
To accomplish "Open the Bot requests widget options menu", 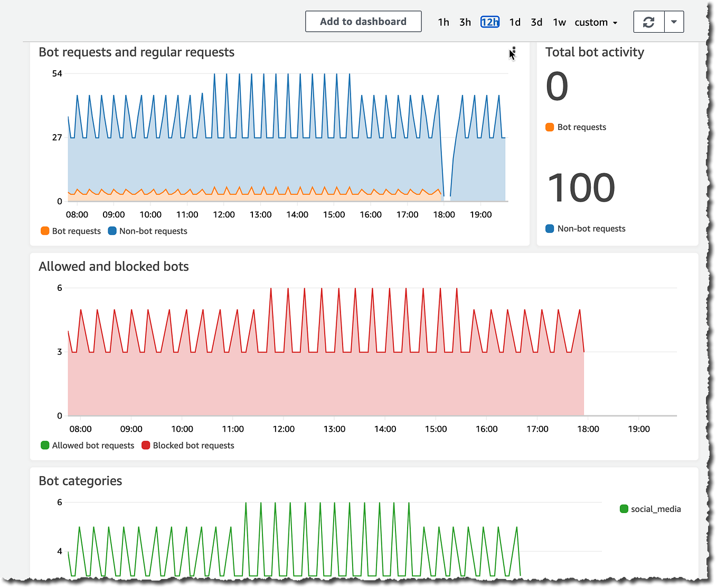I will pyautogui.click(x=513, y=51).
